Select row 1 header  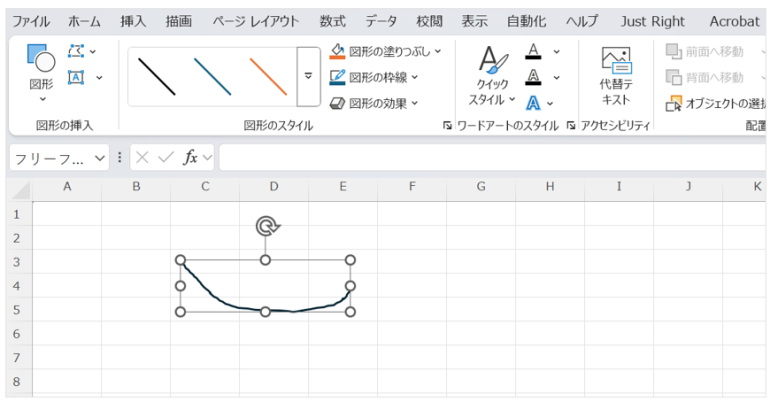coord(17,214)
